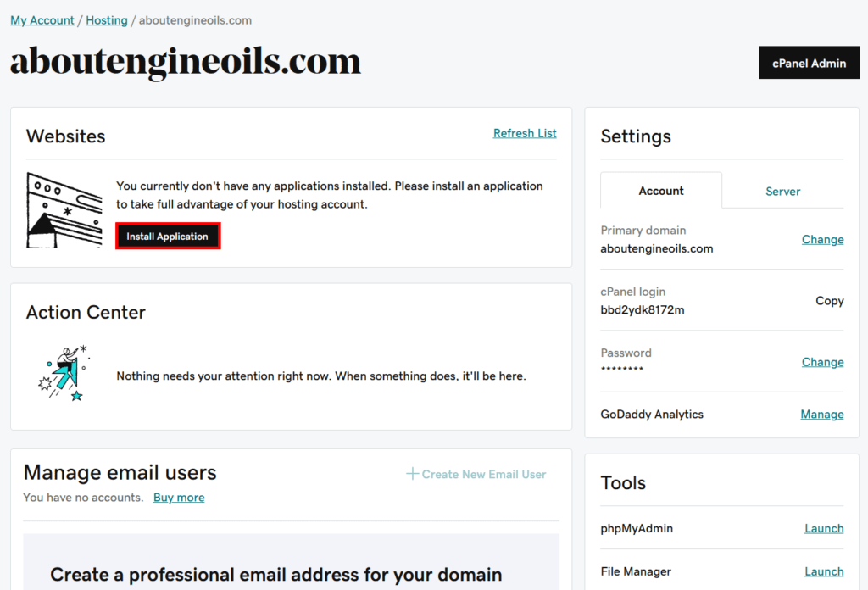Select the cPanel login value bbd2ydk8172m

643,310
